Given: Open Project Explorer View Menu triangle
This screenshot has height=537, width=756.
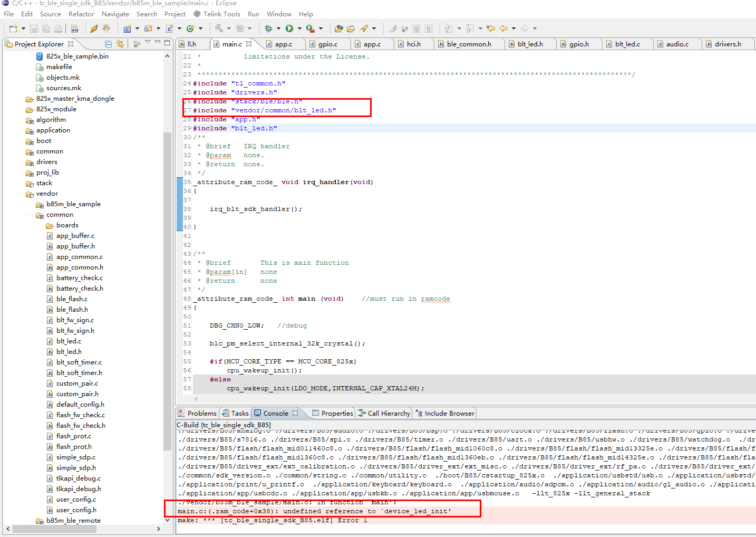Looking at the screenshot, I should (148, 41).
